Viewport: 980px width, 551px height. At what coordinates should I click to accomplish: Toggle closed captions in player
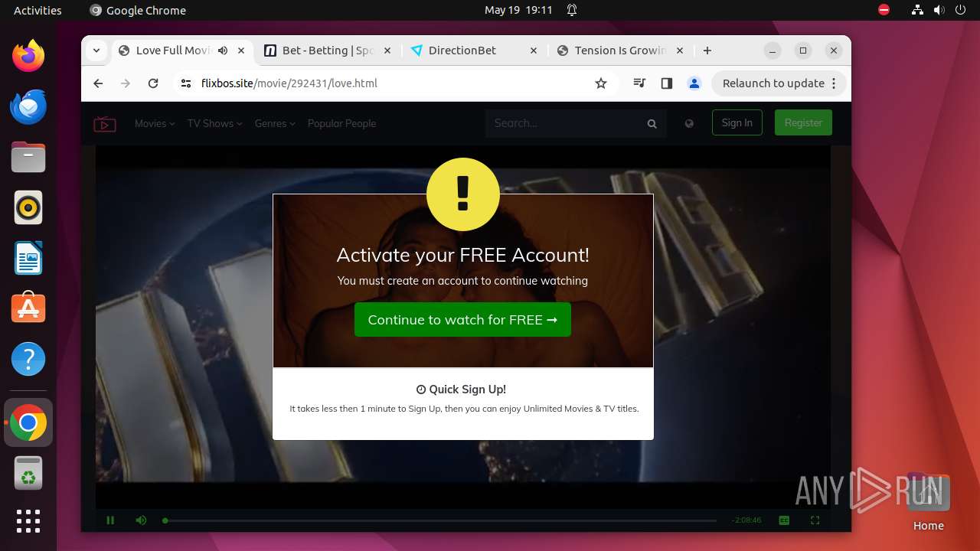click(784, 520)
